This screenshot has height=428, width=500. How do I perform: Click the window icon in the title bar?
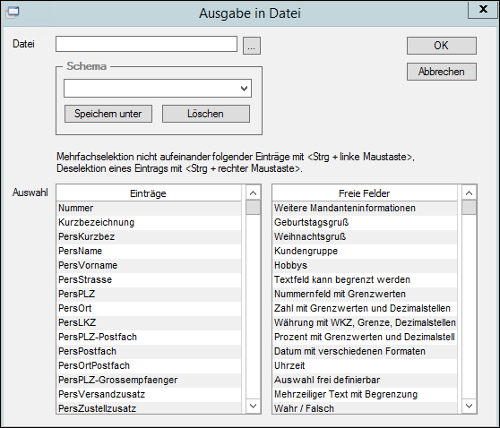12,12
